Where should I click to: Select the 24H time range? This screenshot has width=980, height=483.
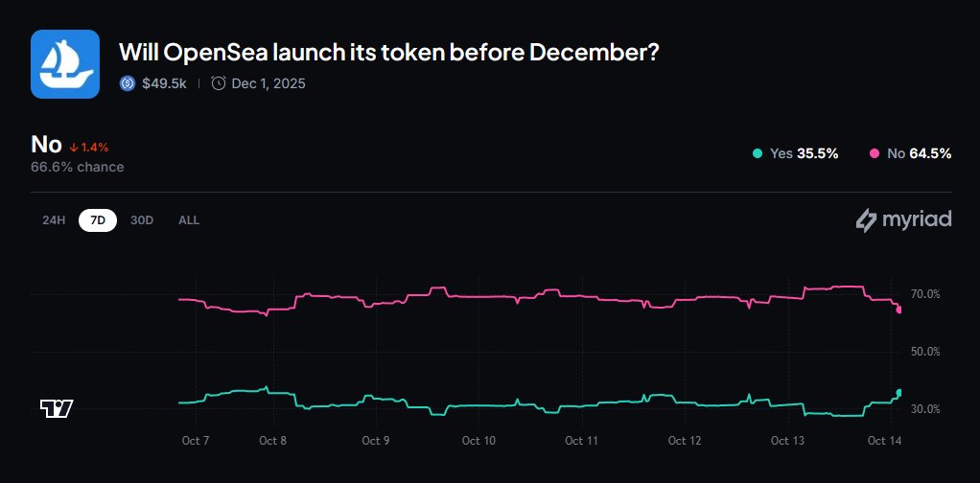pos(54,220)
